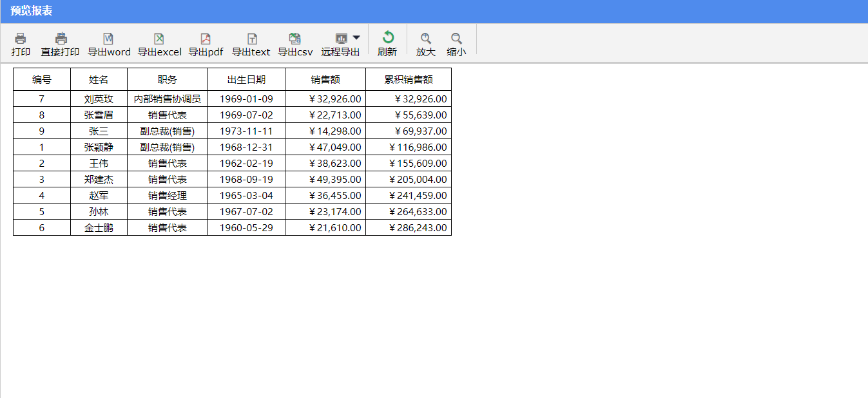Click the 姓名 column header

[x=99, y=80]
